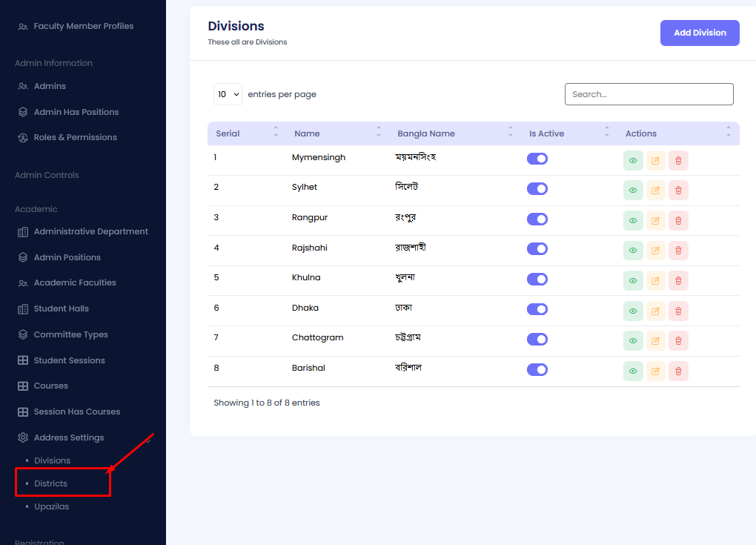
Task: Open the entries per page dropdown
Action: coord(228,94)
